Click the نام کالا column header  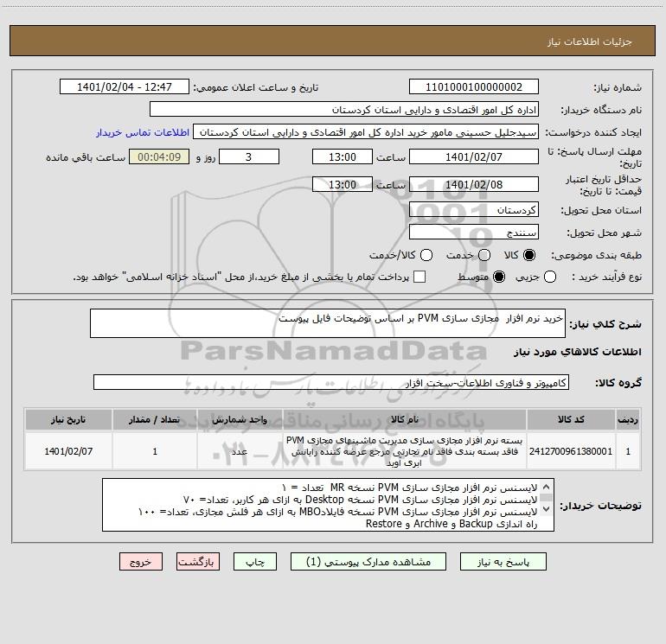pos(405,419)
